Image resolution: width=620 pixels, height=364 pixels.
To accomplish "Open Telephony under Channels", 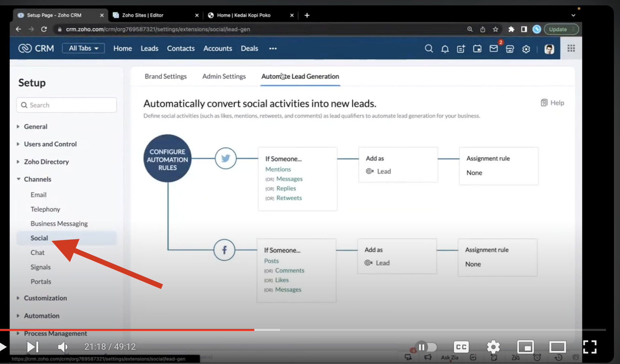I will point(45,209).
